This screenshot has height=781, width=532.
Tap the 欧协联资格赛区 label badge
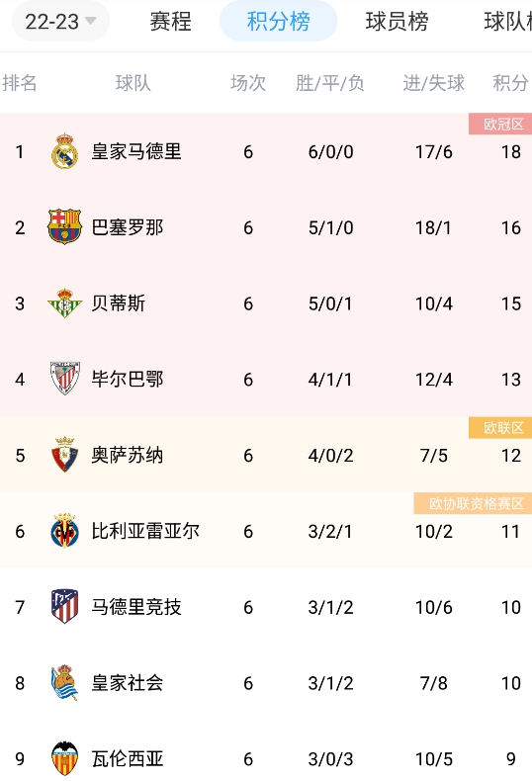[473, 503]
